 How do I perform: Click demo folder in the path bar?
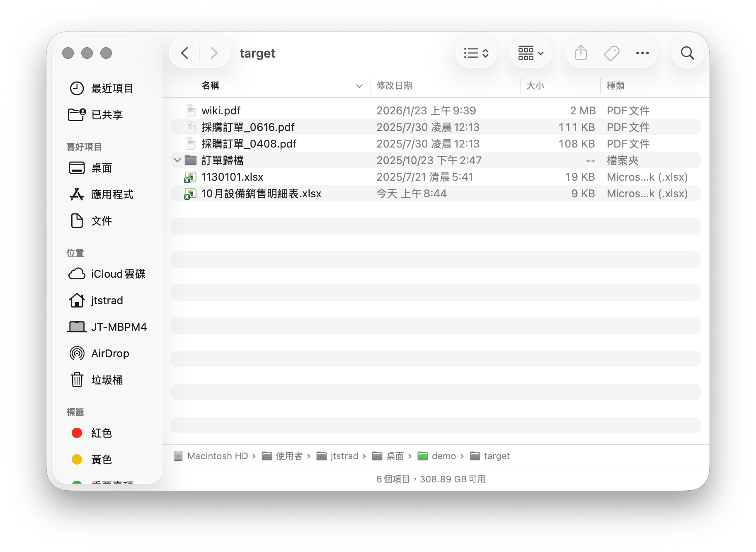(443, 456)
